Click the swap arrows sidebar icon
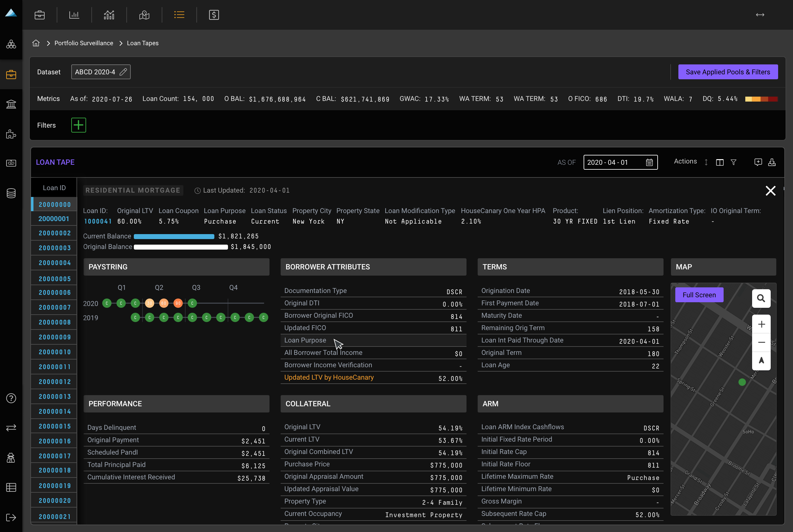The image size is (793, 532). tap(11, 428)
